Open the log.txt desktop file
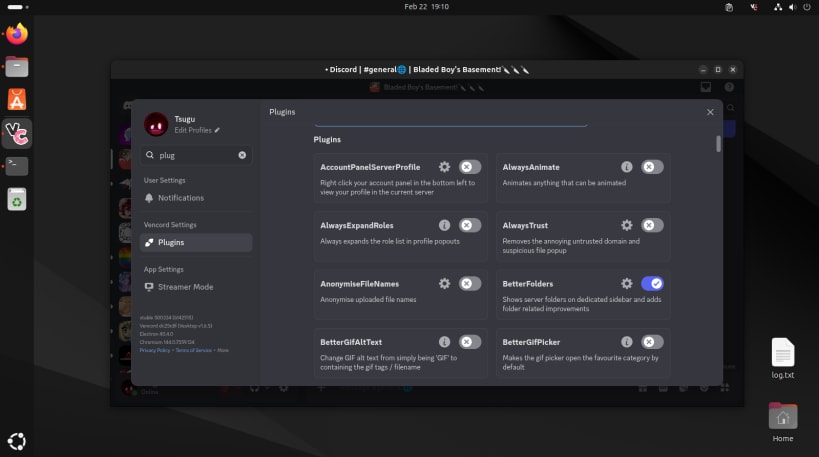 782,358
